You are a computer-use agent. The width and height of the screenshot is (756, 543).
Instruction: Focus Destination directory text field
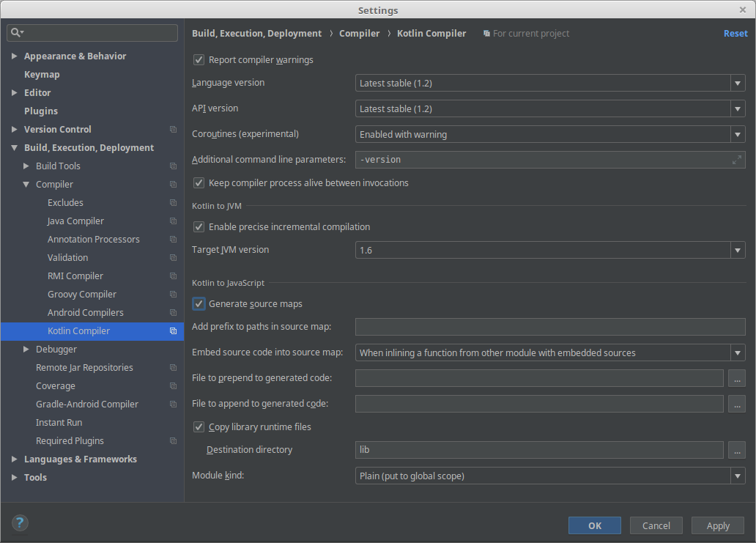(539, 450)
